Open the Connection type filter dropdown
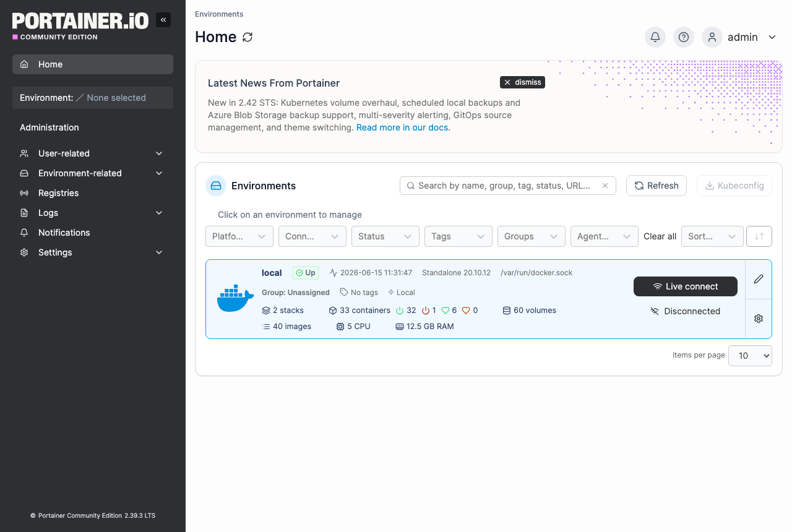Viewport: 792px width, 532px height. click(312, 236)
